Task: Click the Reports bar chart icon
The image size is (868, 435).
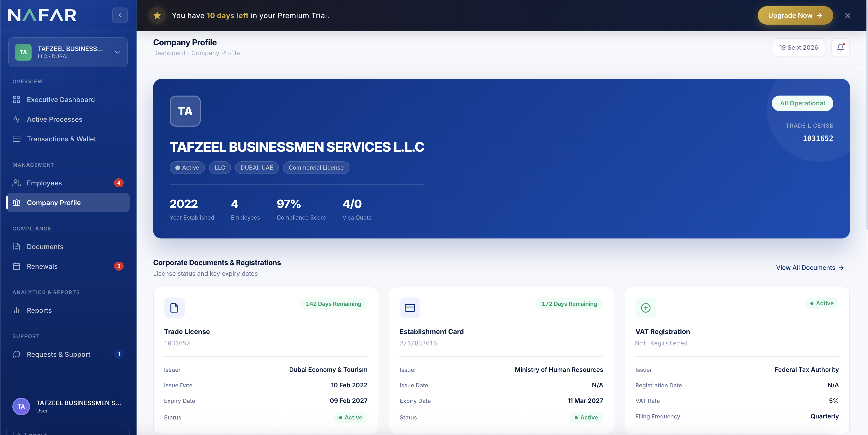Action: pyautogui.click(x=17, y=310)
